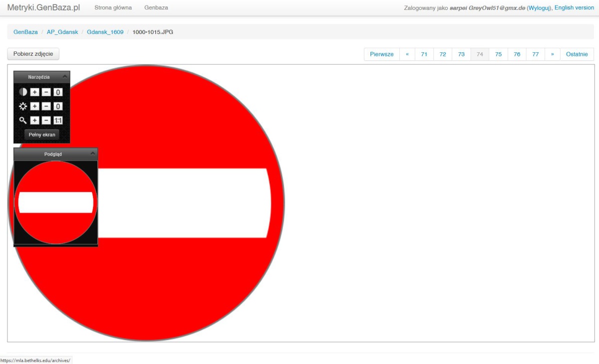Open Genbaza in the top menu
Image resolution: width=599 pixels, height=364 pixels.
[156, 8]
